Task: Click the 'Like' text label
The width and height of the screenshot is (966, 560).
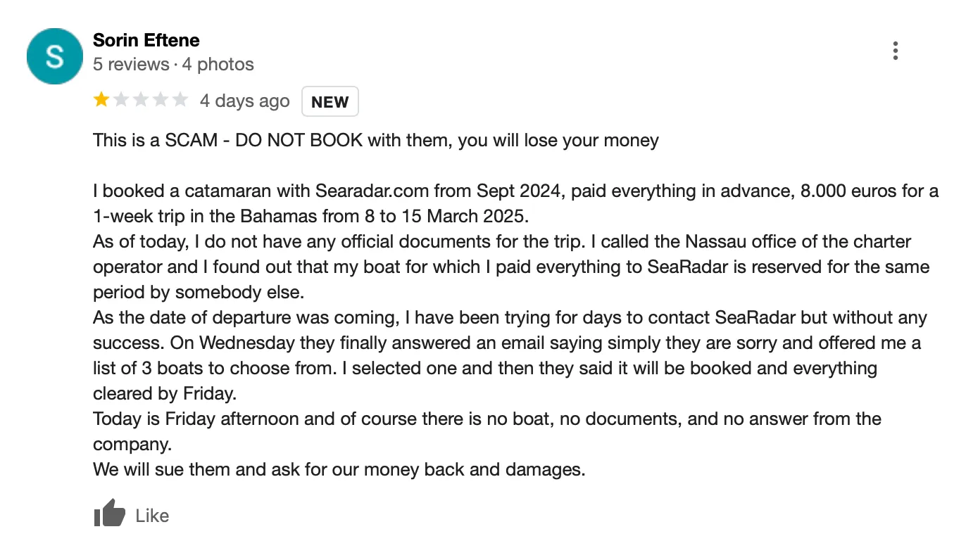Action: [152, 515]
